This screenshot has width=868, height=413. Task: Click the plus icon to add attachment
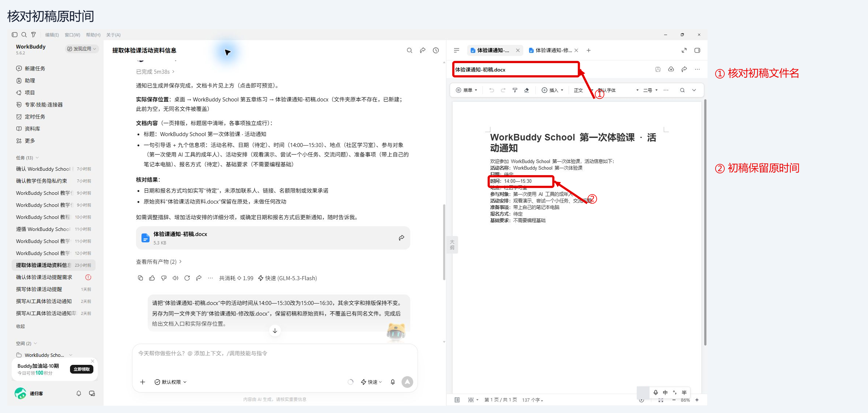coord(143,382)
